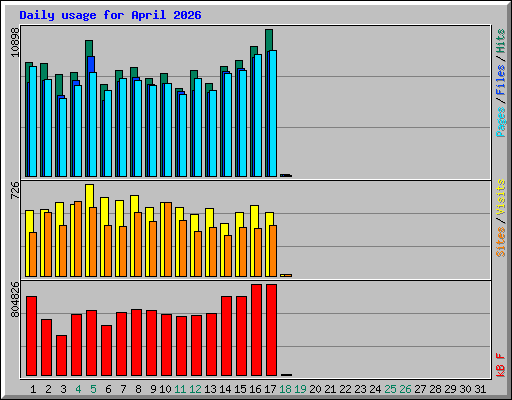The width and height of the screenshot is (512, 400).
Task: Select green weekend day 26 label
Action: pos(405,389)
